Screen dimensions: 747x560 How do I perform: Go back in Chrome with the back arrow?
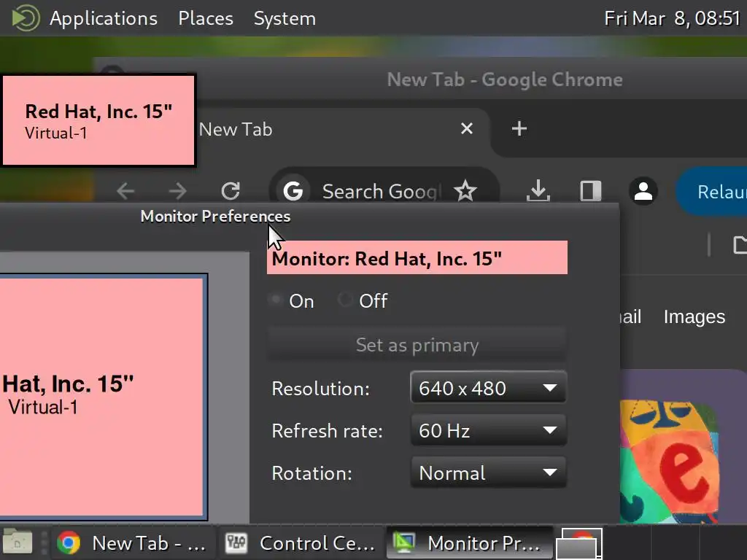pyautogui.click(x=125, y=191)
